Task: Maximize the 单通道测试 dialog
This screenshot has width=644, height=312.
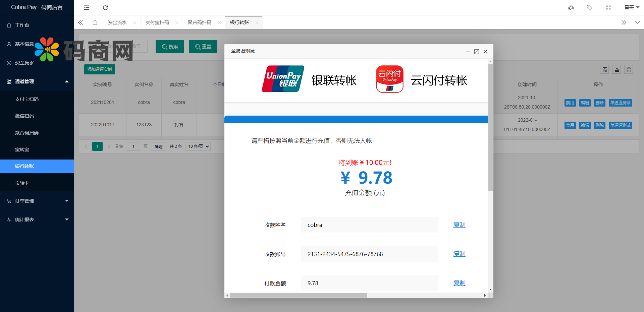Action: pos(477,52)
